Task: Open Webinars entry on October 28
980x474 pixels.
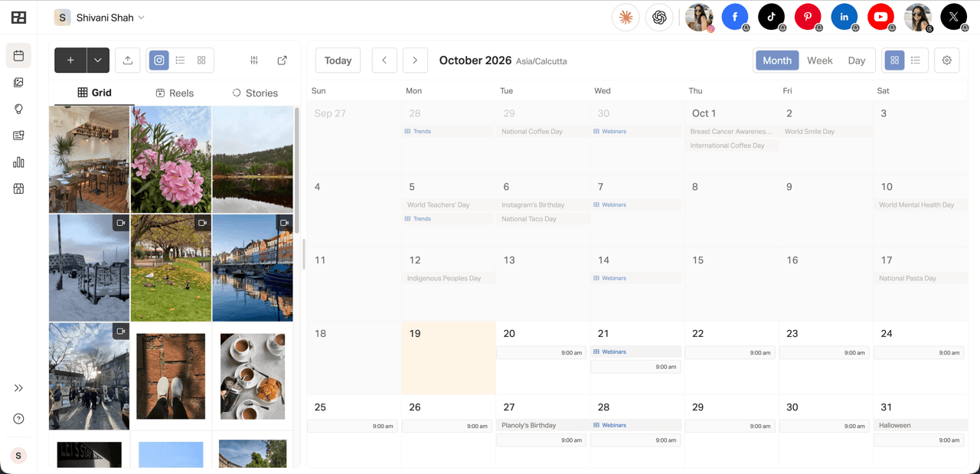Action: click(636, 426)
